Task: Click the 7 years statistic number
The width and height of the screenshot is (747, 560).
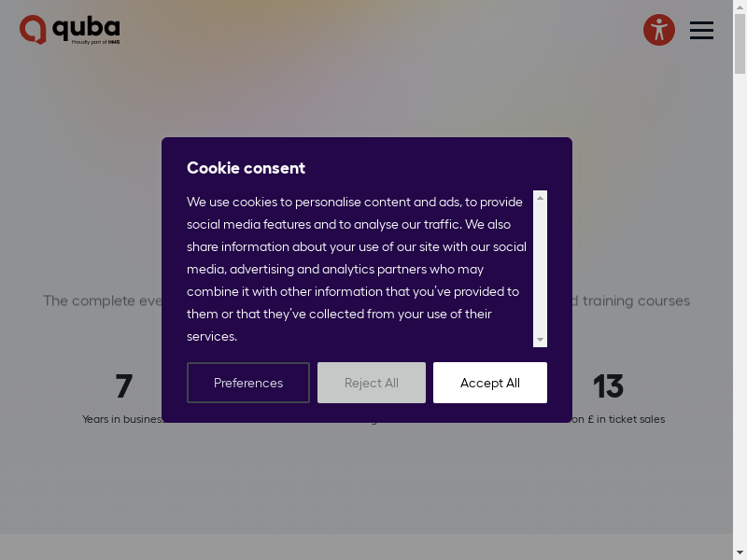Action: [123, 386]
